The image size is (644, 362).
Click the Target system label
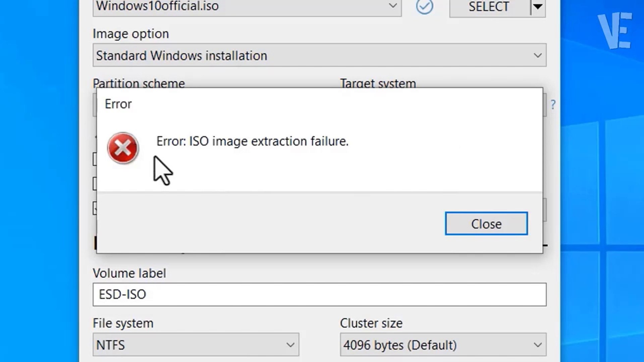(x=378, y=83)
